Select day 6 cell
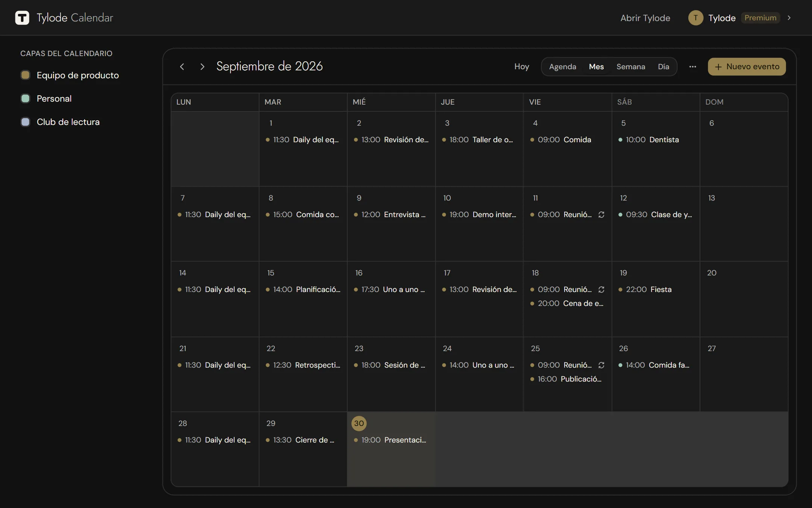Screen dimensions: 812x508 point(744,149)
